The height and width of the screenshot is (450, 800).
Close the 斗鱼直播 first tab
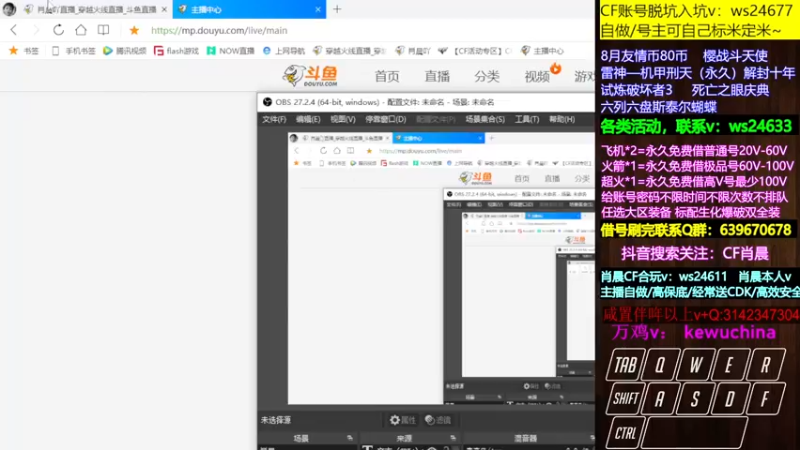(x=164, y=9)
